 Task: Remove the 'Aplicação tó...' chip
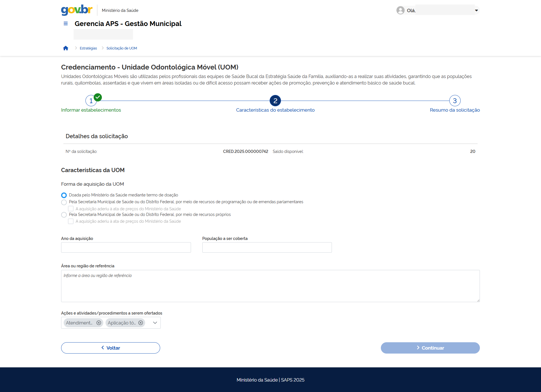pos(141,323)
